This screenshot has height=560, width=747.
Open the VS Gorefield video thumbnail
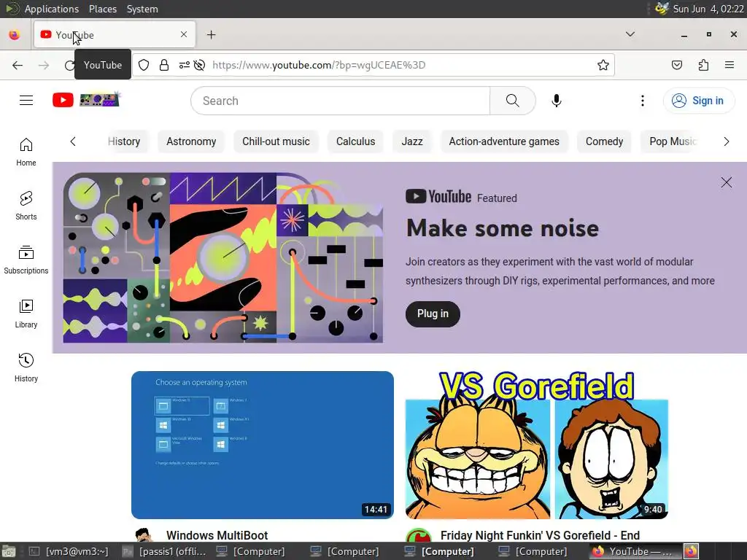pyautogui.click(x=536, y=445)
